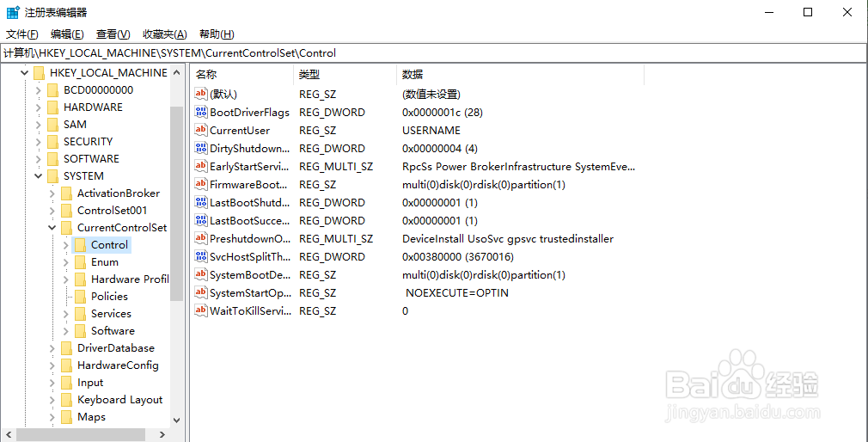Open the 查看(V) menu

113,34
